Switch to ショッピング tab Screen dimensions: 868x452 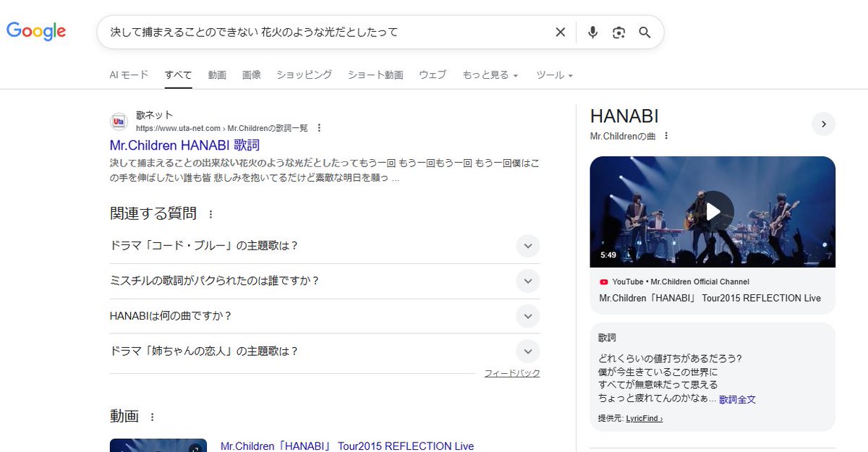click(x=305, y=74)
